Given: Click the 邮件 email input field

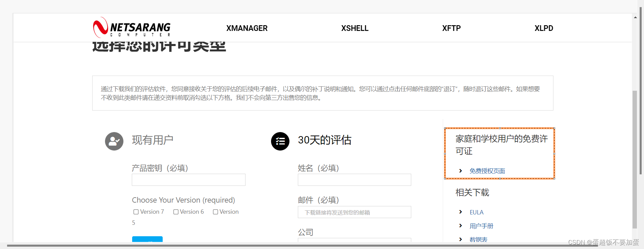Looking at the screenshot, I should pos(355,212).
